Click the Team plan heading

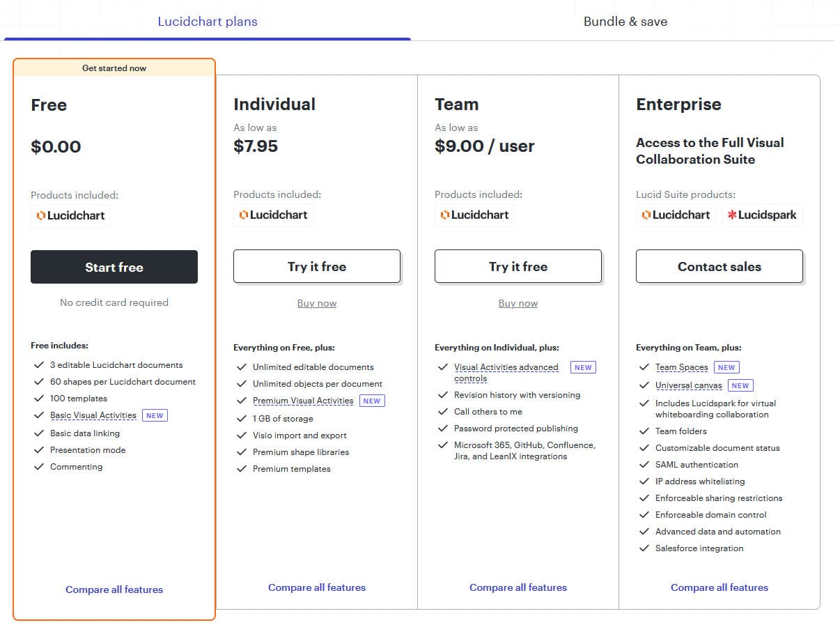pos(456,105)
